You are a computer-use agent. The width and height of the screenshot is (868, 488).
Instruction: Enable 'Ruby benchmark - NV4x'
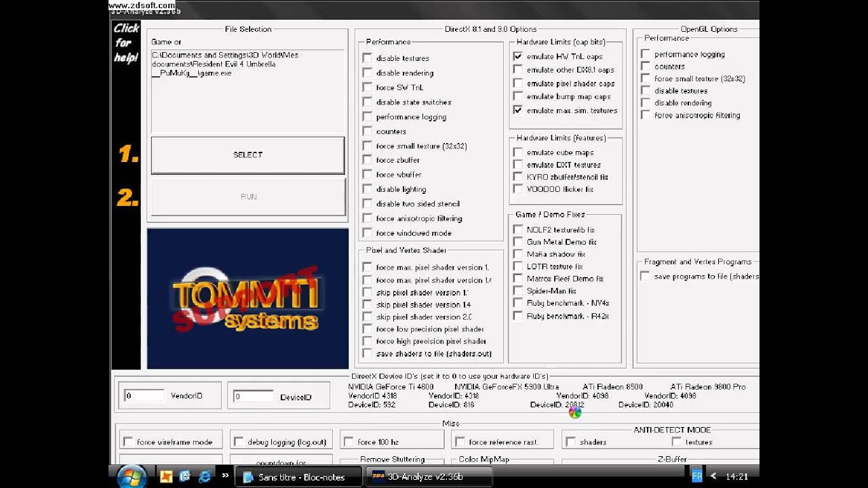tap(518, 303)
